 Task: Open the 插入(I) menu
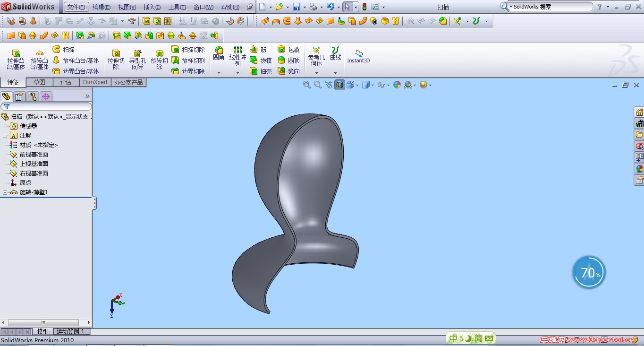pos(152,7)
